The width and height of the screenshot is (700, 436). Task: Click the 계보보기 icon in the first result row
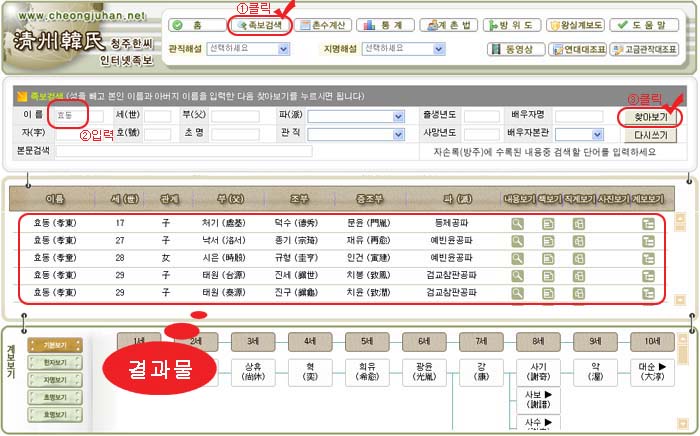[648, 224]
